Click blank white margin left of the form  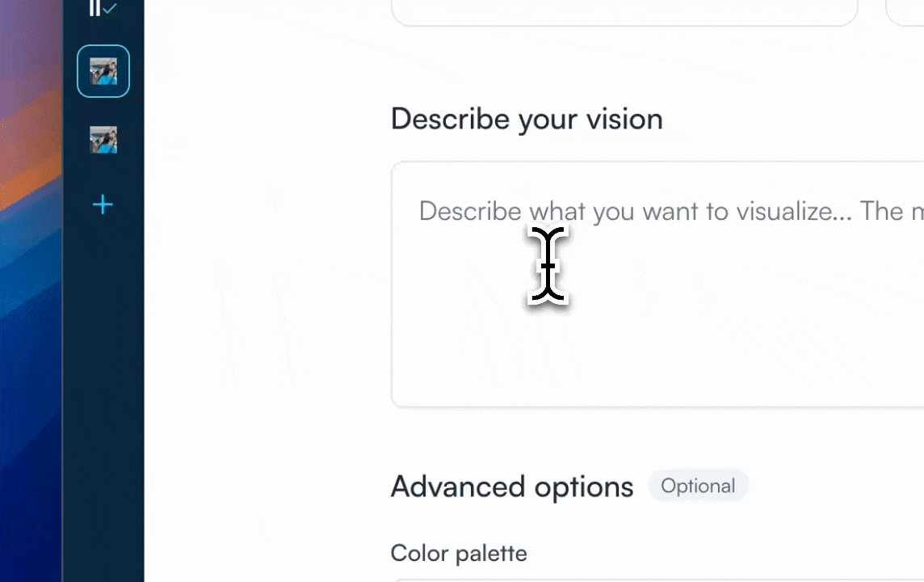tap(267, 323)
